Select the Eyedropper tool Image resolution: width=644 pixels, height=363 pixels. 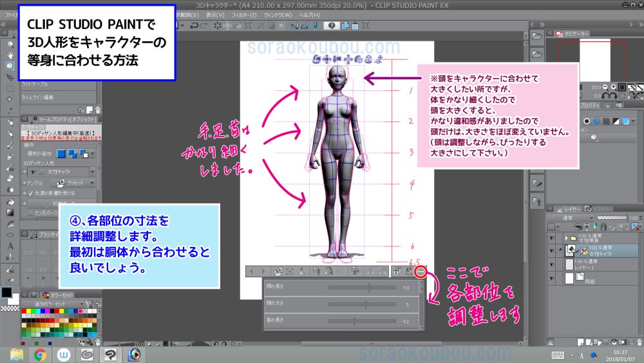coord(10,111)
